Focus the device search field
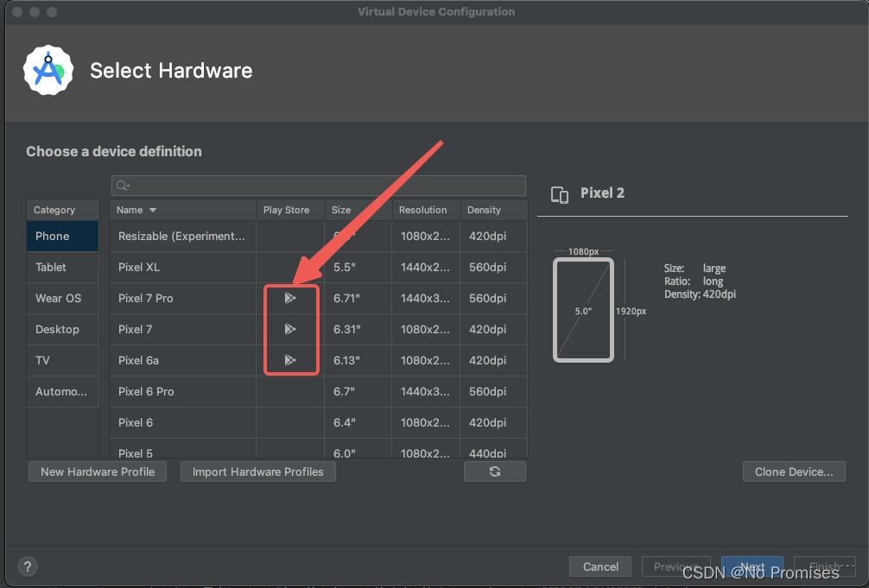869x588 pixels. click(319, 186)
